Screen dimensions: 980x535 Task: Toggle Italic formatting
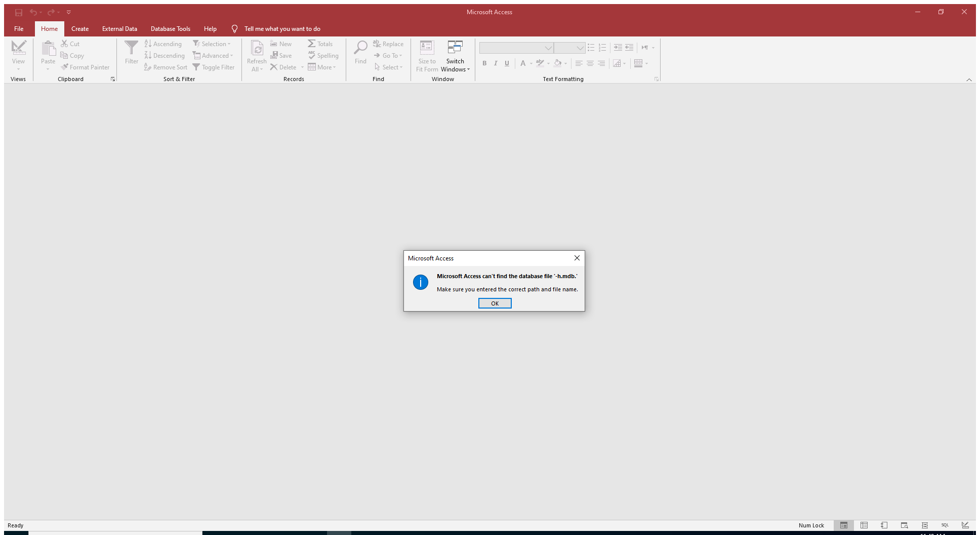[496, 63]
